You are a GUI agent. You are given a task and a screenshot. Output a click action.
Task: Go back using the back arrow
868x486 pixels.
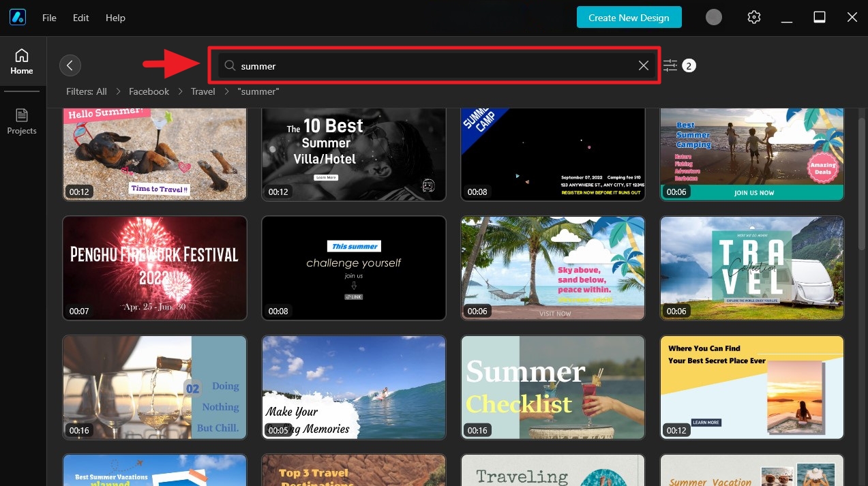(70, 65)
